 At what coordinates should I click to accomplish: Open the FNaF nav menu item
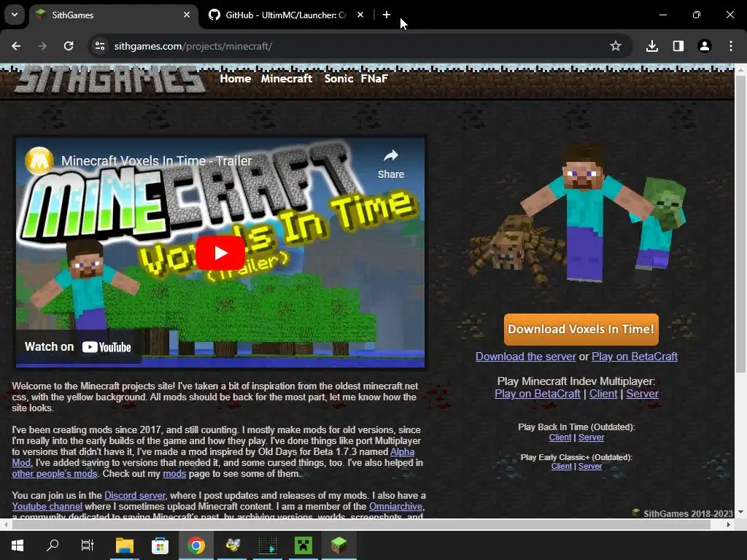tap(374, 79)
